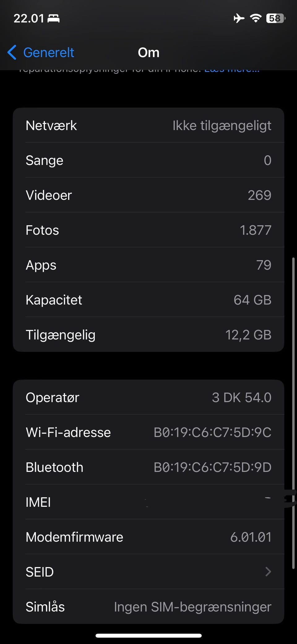The image size is (297, 644).
Task: Tap the Netværk row
Action: [148, 125]
